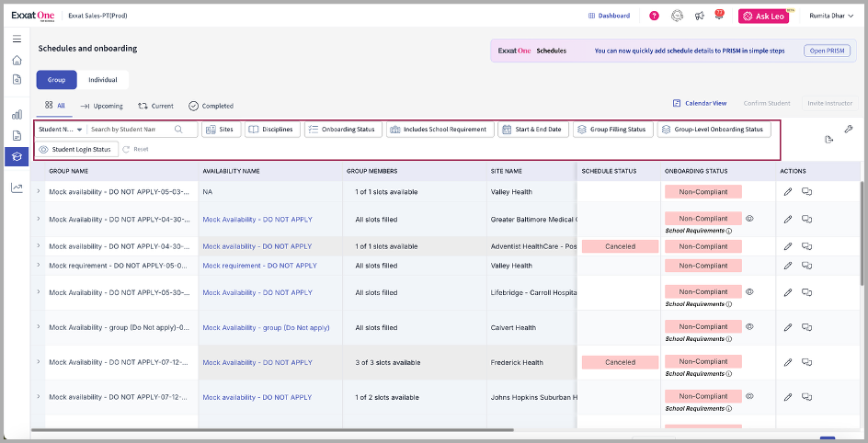
Task: Go to the Home icon in sidebar
Action: coord(17,60)
